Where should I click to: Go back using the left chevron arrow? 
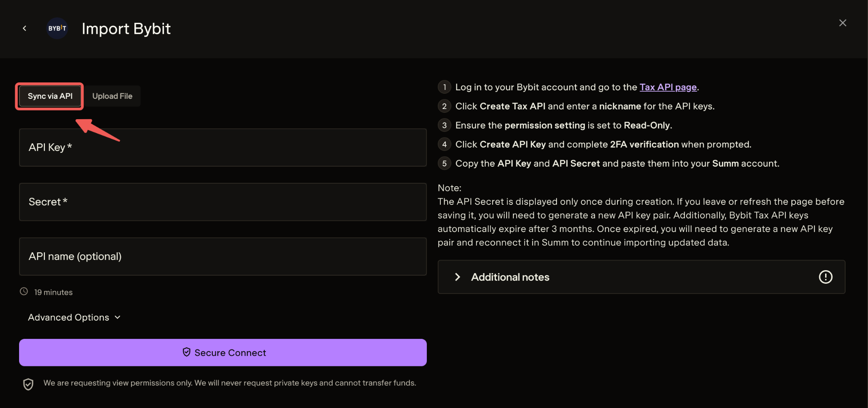coord(25,28)
